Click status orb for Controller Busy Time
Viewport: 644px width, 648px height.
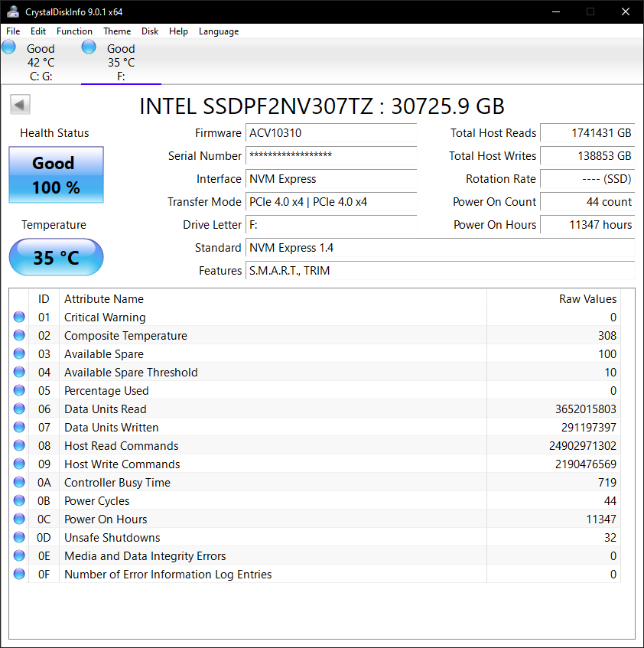pyautogui.click(x=19, y=482)
